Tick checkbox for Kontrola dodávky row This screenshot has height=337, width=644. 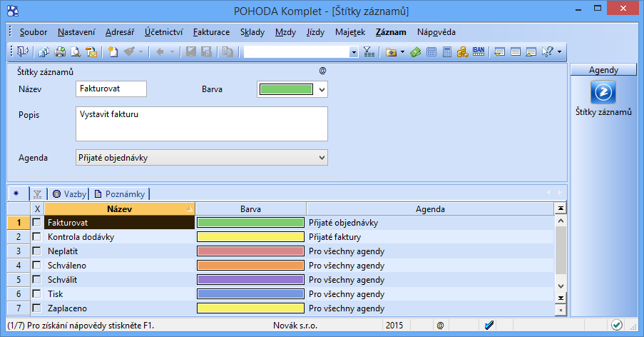tap(36, 237)
